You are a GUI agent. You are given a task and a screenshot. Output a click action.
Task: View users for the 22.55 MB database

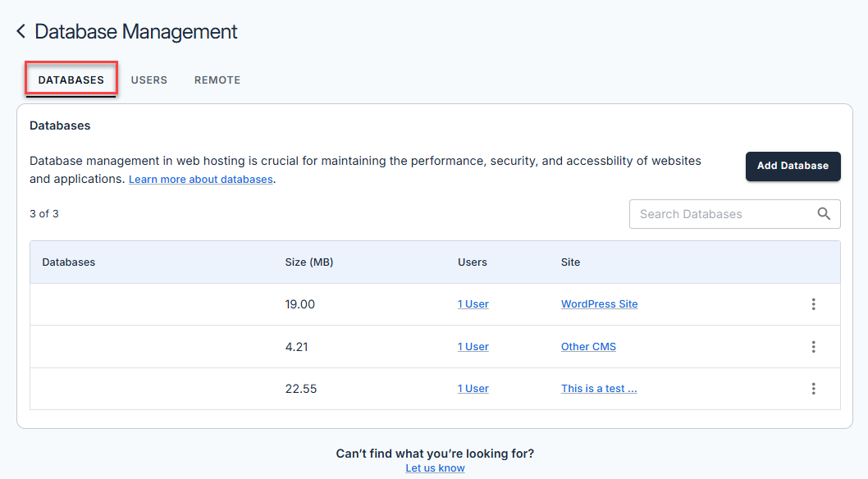473,388
